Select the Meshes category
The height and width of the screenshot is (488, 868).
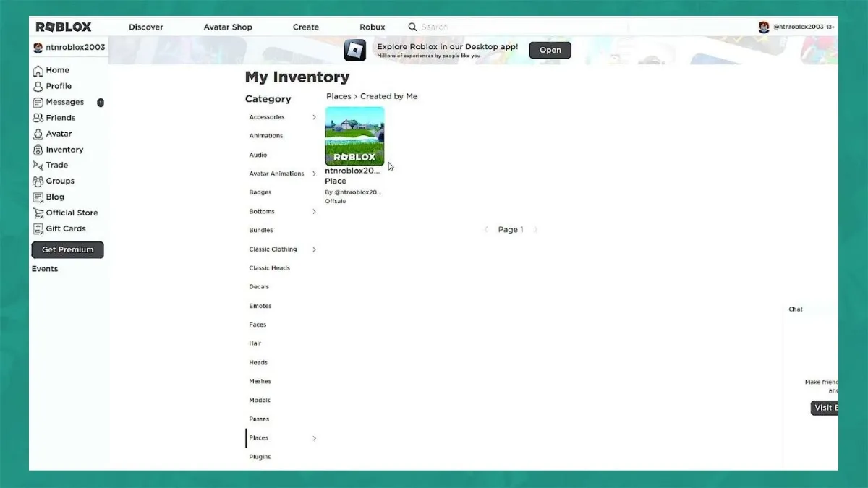[x=260, y=382]
